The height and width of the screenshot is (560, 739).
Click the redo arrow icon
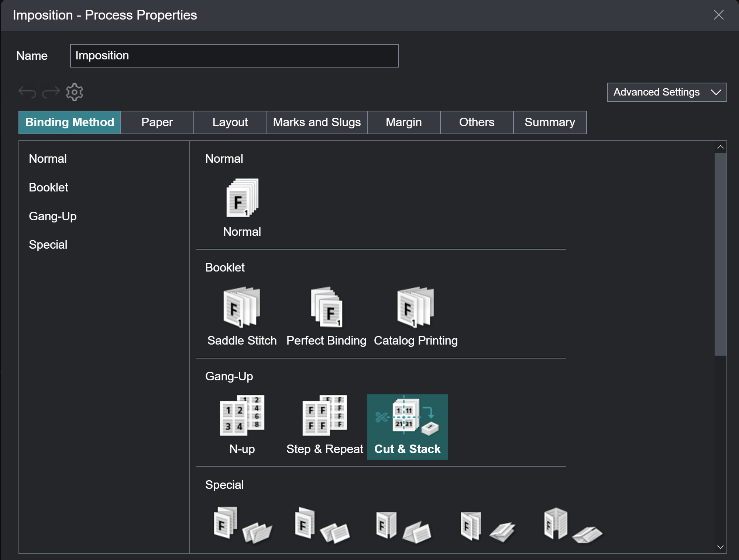coord(51,92)
